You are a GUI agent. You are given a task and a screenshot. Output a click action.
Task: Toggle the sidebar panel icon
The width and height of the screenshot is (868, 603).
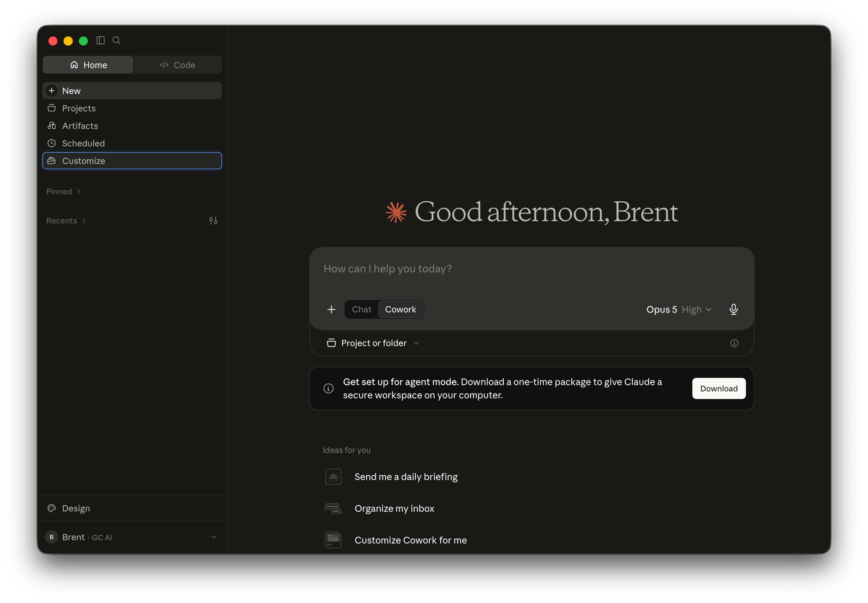click(x=100, y=40)
